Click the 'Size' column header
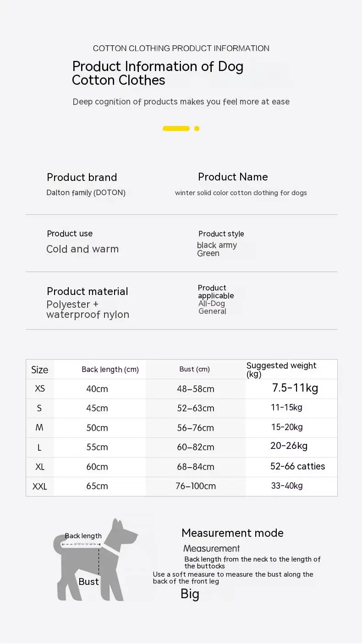The width and height of the screenshot is (362, 644). pos(39,370)
